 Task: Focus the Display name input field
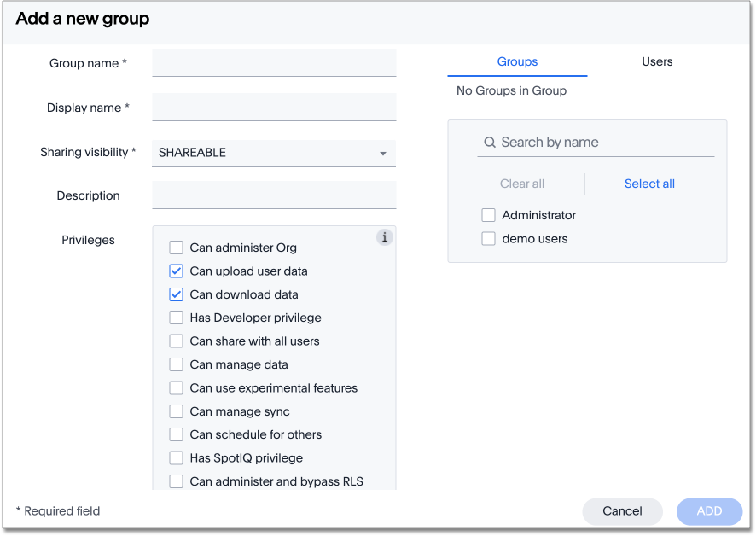pos(274,108)
